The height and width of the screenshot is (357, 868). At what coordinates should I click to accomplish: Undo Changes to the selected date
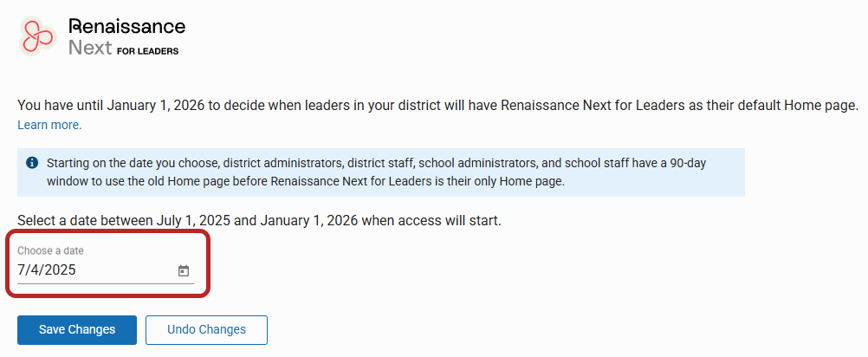point(206,330)
